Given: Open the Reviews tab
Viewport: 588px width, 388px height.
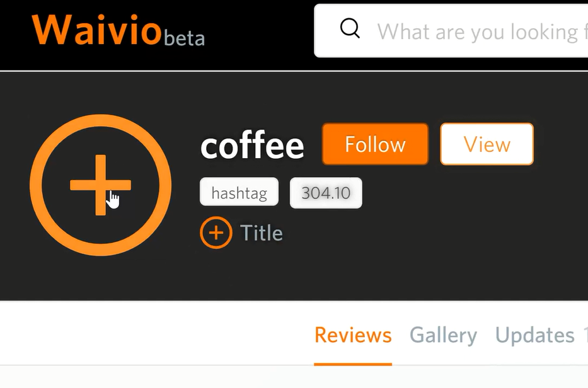Looking at the screenshot, I should tap(353, 335).
